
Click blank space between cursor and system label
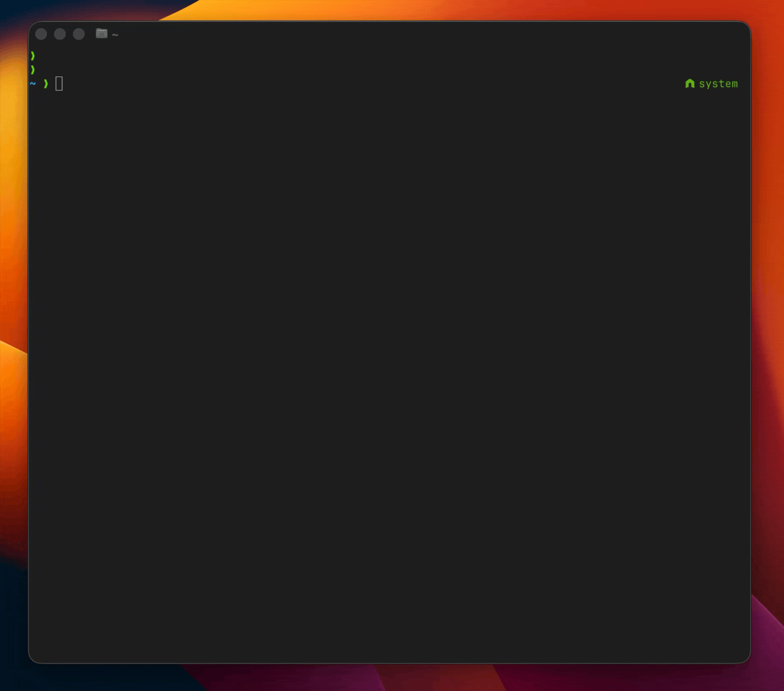click(x=369, y=84)
